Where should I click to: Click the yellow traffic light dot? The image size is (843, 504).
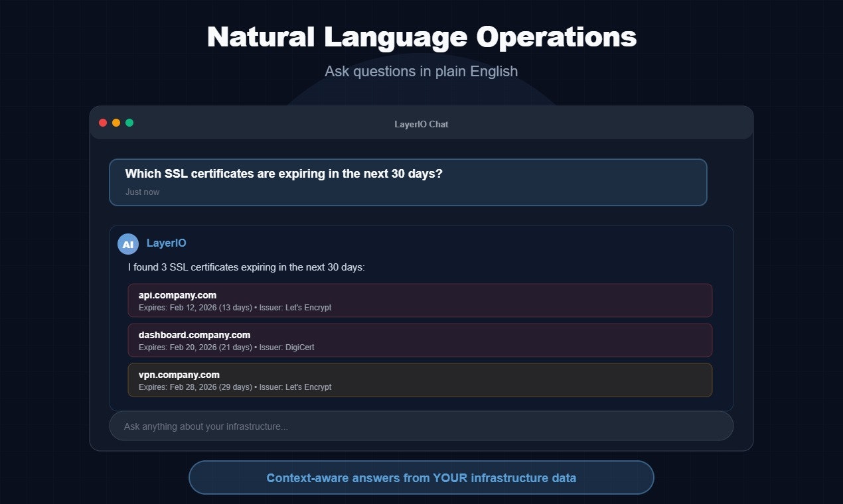116,122
